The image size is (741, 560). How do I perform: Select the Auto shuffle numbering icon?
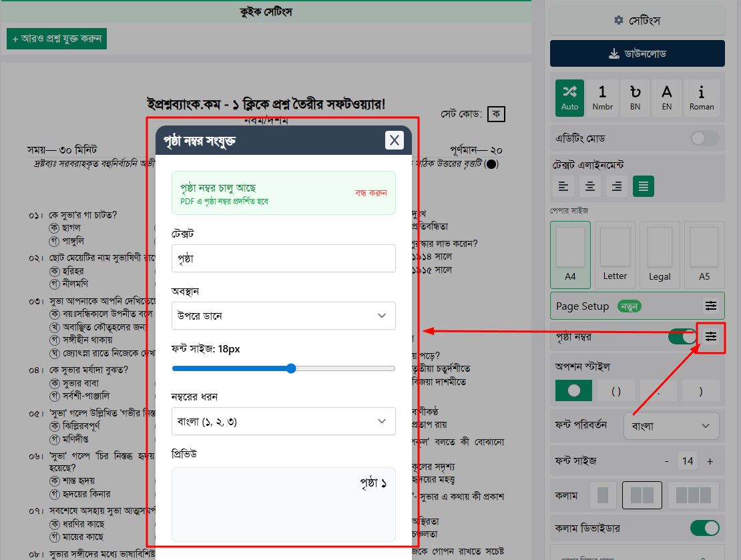point(569,98)
